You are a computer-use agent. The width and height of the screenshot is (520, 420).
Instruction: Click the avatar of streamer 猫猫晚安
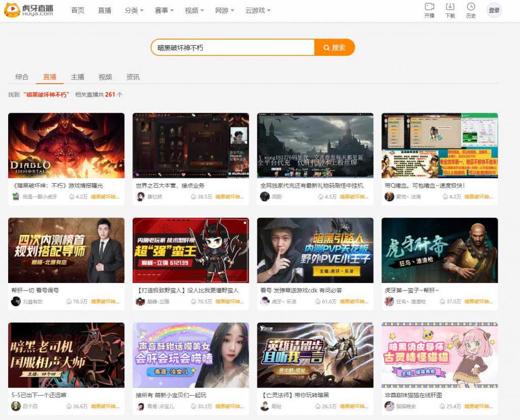pyautogui.click(x=389, y=406)
